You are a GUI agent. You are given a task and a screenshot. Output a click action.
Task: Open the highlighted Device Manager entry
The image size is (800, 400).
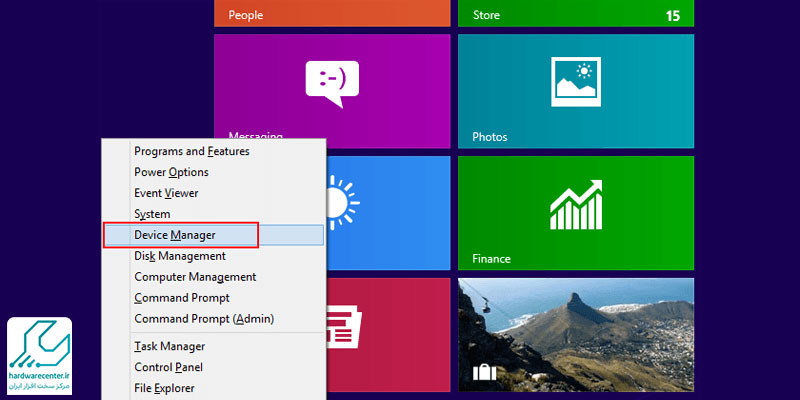tap(175, 235)
